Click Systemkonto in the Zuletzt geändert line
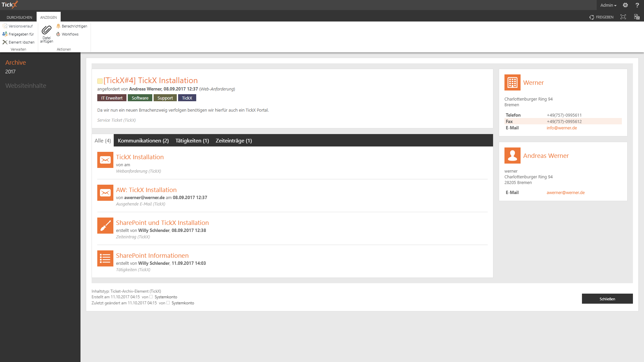 [x=183, y=303]
